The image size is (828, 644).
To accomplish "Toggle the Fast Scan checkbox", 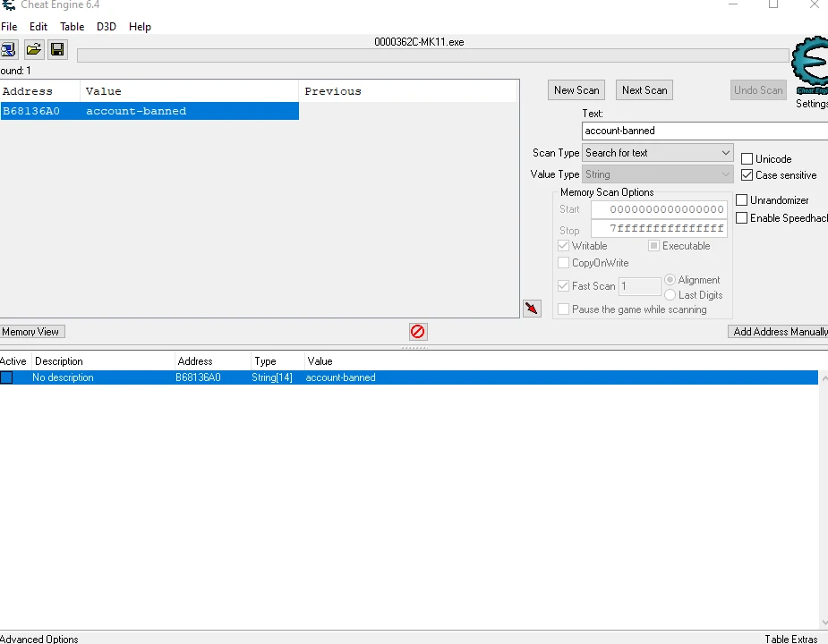I will tap(563, 285).
